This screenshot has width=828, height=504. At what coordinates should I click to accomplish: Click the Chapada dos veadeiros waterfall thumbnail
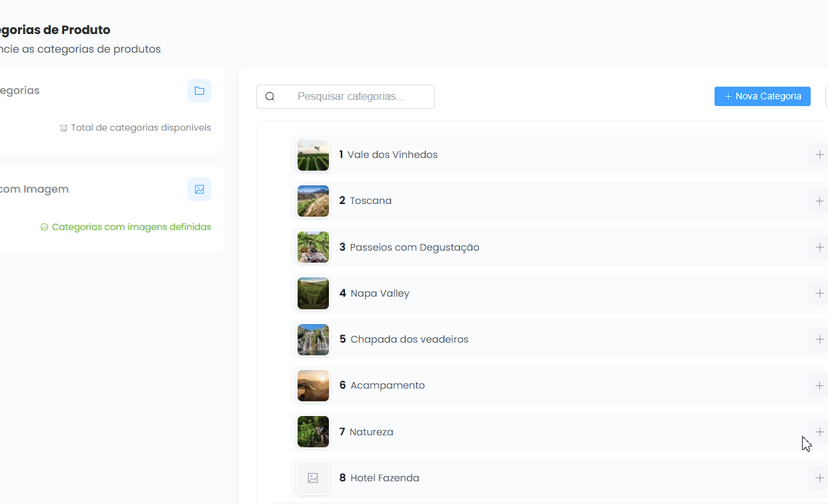click(313, 339)
